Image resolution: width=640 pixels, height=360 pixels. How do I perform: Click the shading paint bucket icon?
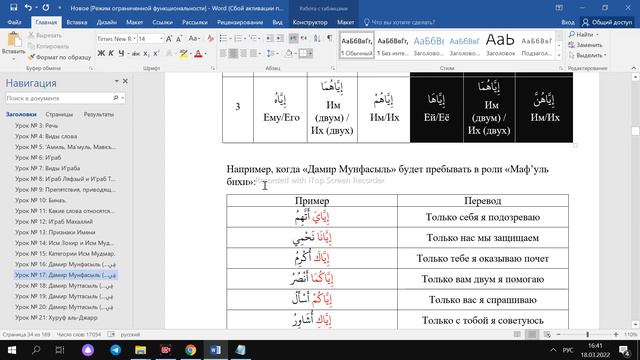click(289, 53)
